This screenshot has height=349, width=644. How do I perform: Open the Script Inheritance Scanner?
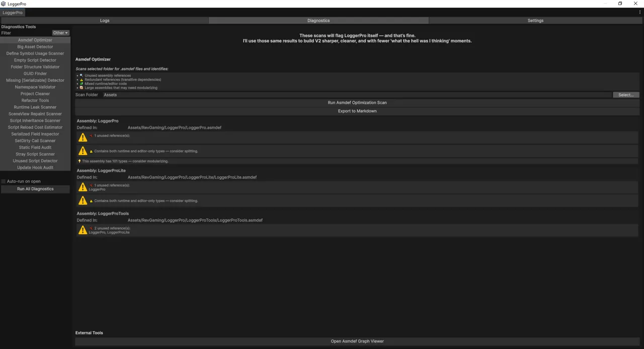[35, 120]
